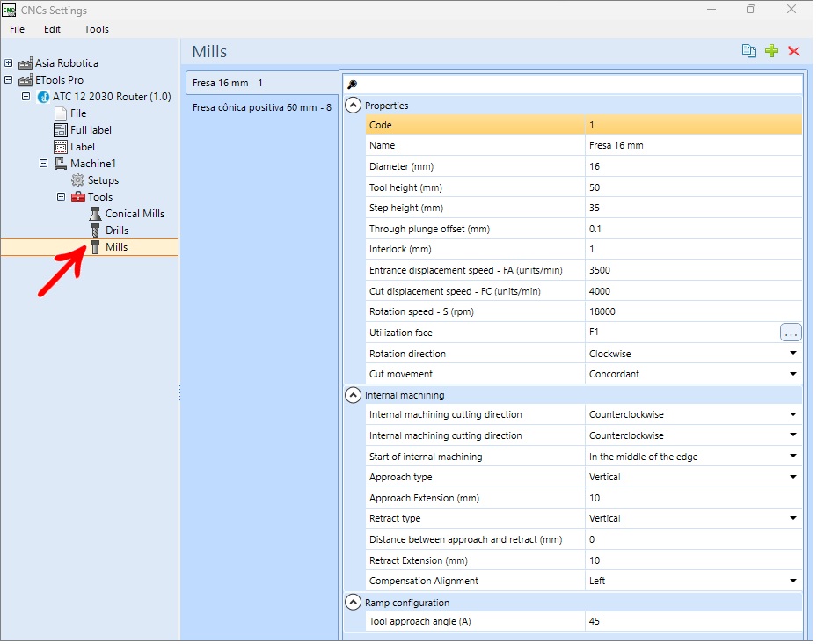Click the Interlock (mm) label
The image size is (817, 644).
400,249
